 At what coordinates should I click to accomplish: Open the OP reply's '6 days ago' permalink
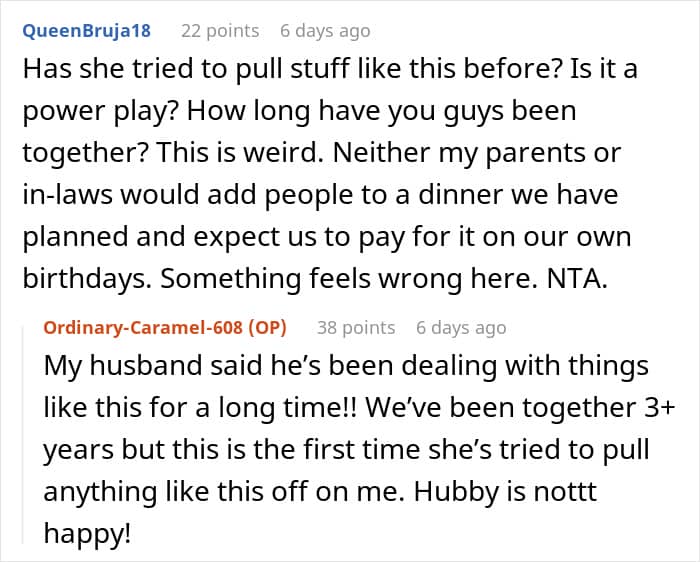(461, 328)
